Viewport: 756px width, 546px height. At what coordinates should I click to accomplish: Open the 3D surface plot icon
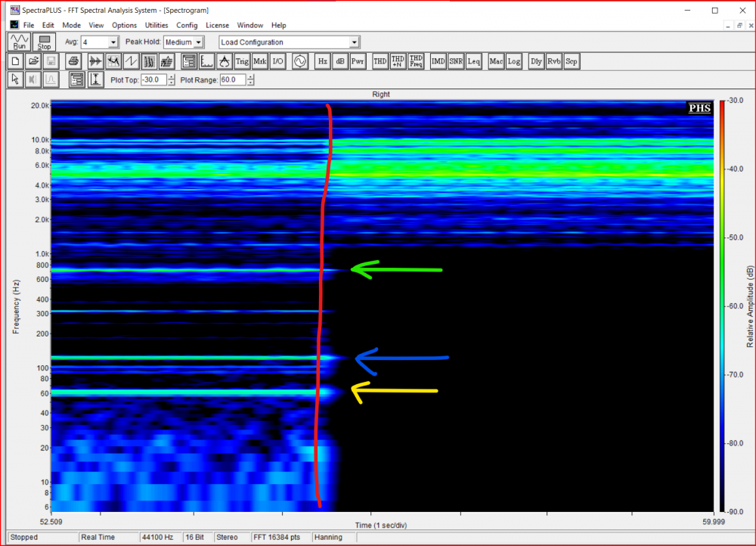tap(167, 61)
